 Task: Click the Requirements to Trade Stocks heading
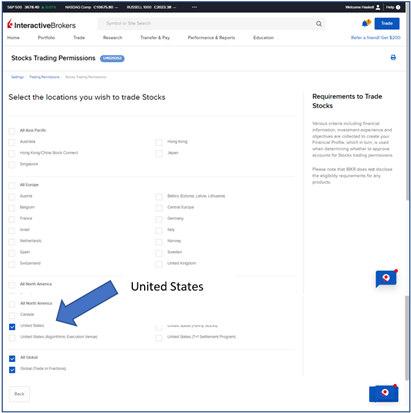[347, 101]
